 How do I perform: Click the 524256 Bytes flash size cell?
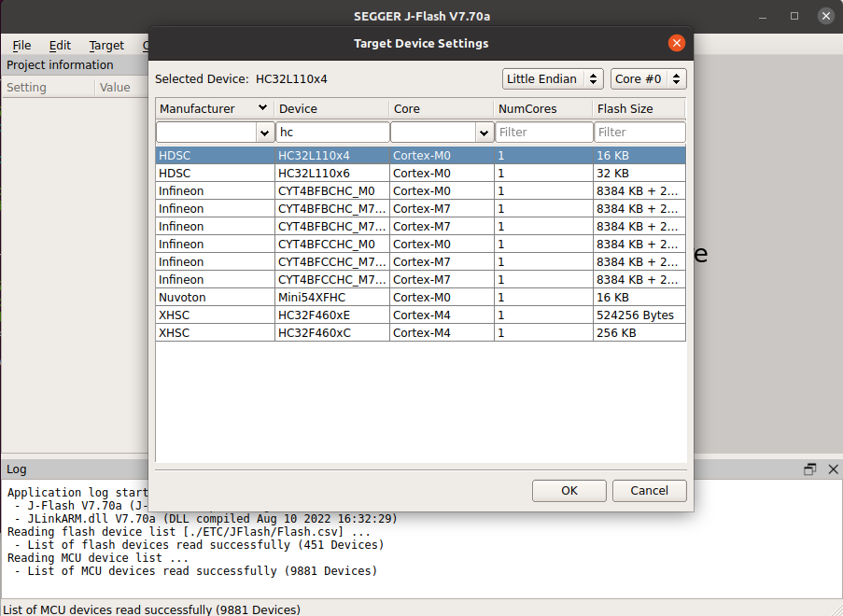(x=639, y=315)
